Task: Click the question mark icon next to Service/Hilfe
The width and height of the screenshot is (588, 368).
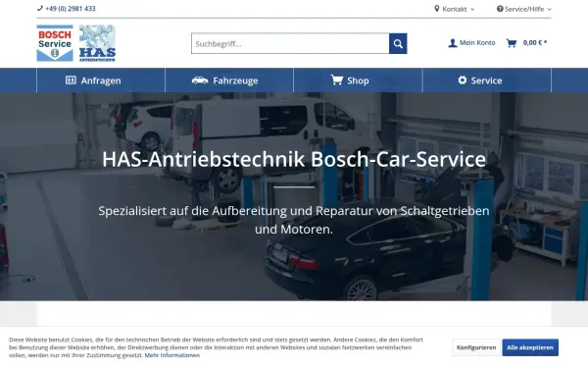Action: point(500,9)
